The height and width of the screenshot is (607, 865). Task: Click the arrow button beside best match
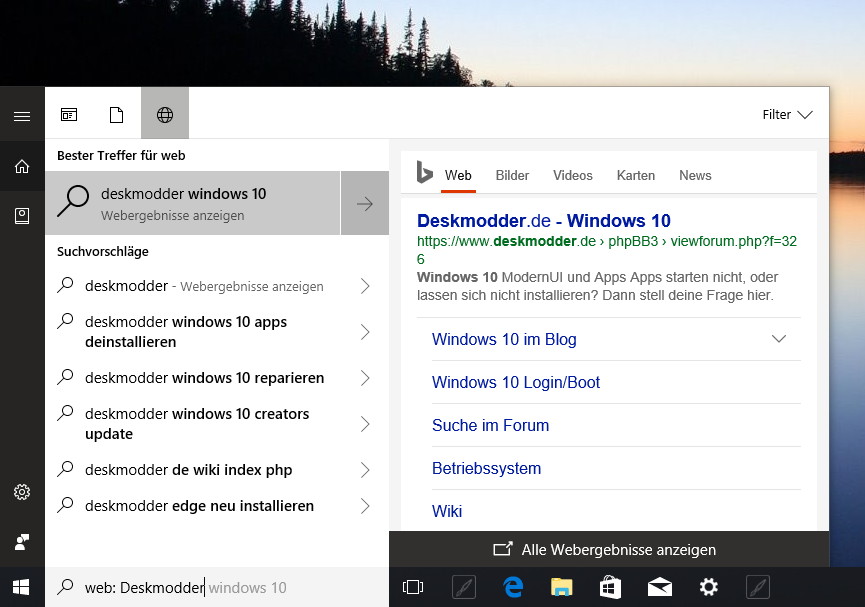(365, 204)
